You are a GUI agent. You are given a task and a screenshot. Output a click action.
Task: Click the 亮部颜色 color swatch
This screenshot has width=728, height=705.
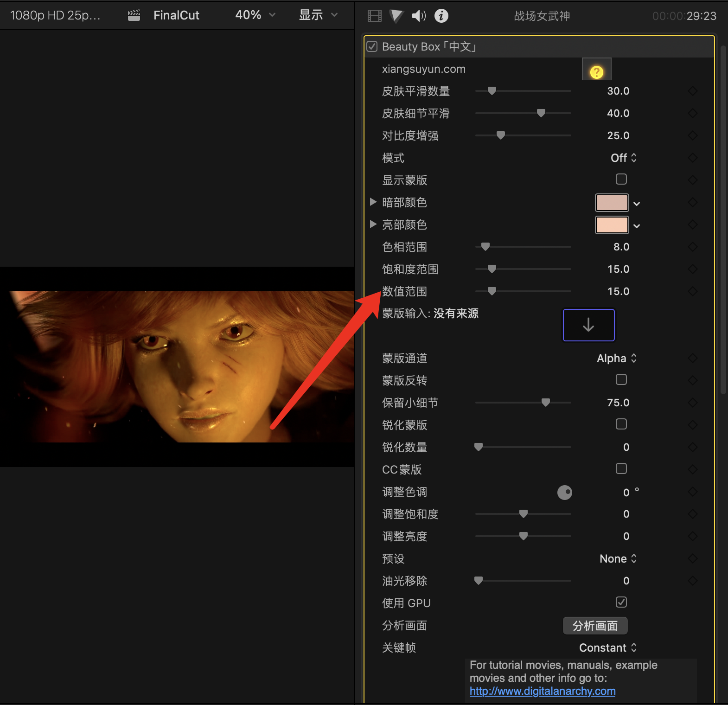[x=612, y=225]
